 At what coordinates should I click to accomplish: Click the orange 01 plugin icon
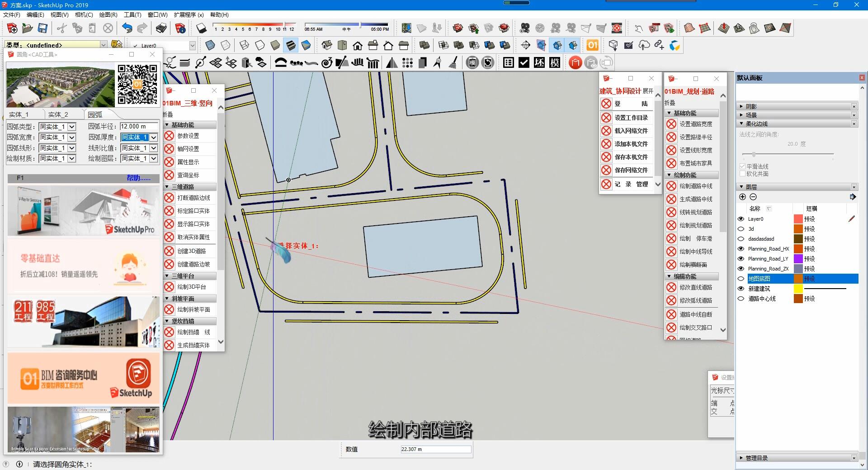[x=592, y=45]
